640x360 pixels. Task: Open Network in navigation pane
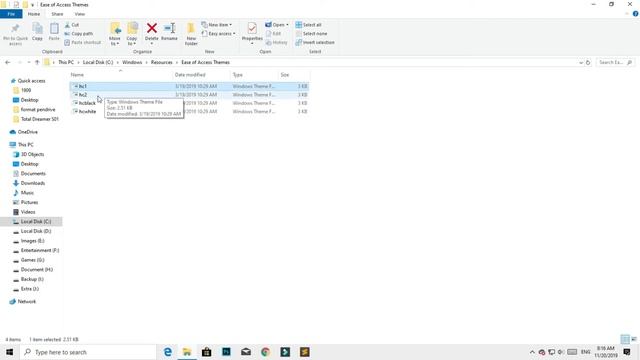coord(27,301)
